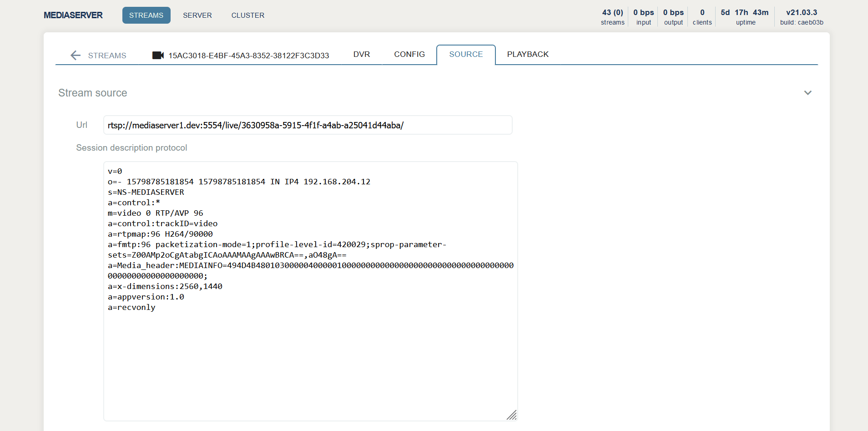Open the PLAYBACK tab
The width and height of the screenshot is (868, 431).
[x=528, y=55]
